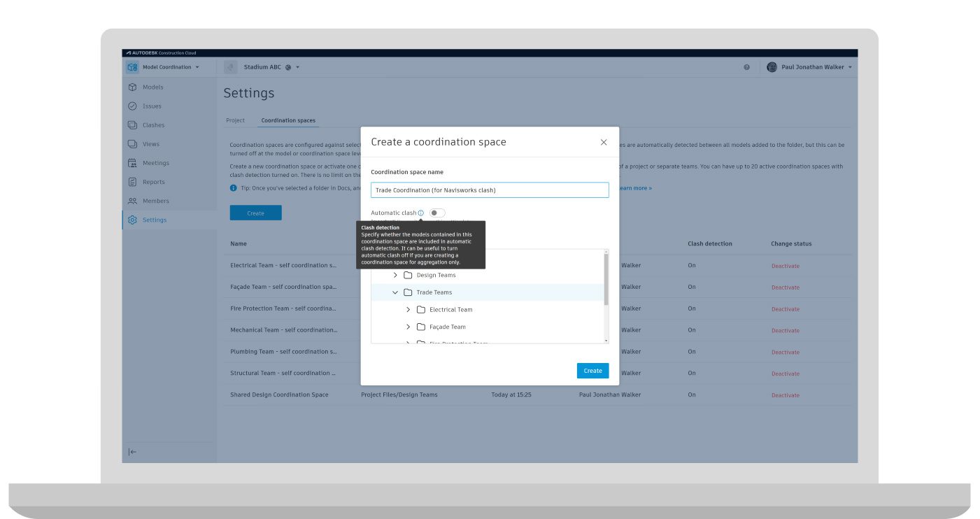980x519 pixels.
Task: Select the Coordination spaces tab
Action: pyautogui.click(x=288, y=120)
